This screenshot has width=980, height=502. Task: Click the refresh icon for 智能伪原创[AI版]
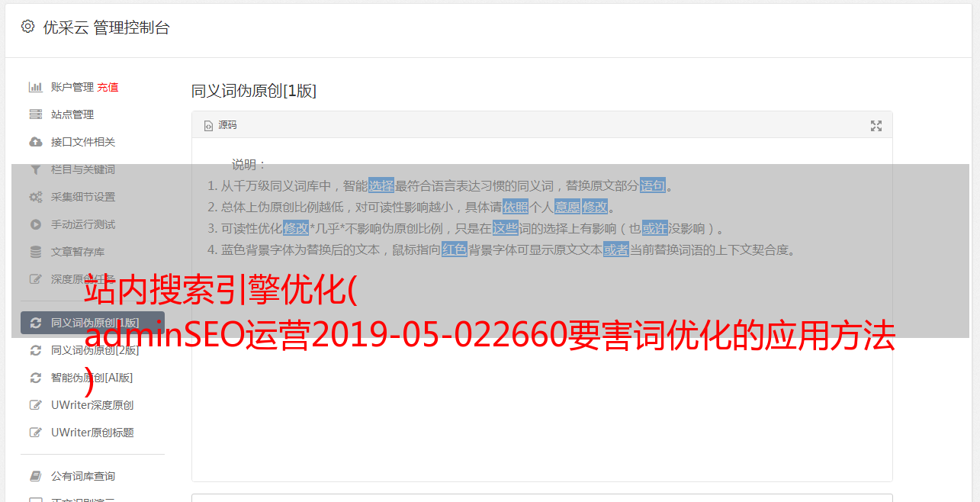click(35, 378)
